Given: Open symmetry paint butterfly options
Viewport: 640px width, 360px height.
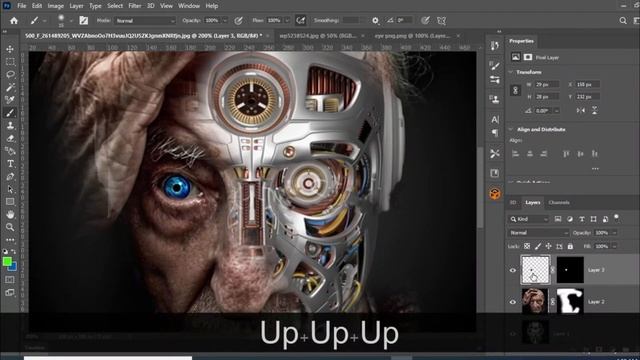Looking at the screenshot, I should click(x=441, y=20).
